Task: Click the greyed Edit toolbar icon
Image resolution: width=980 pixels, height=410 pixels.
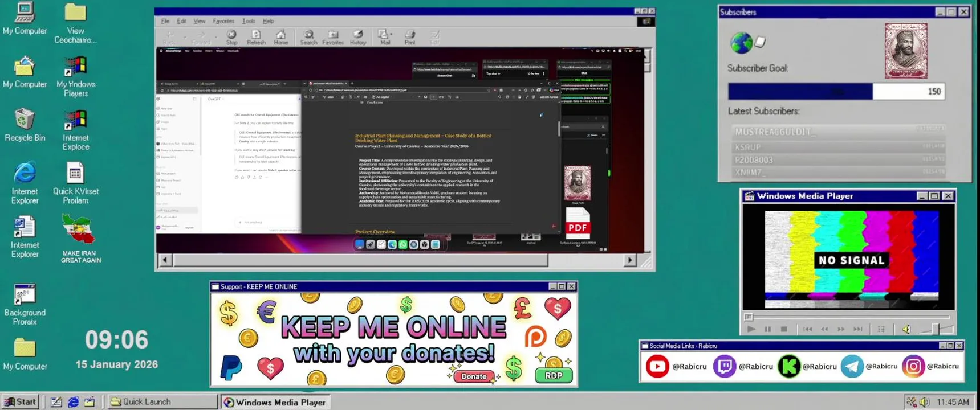Action: click(x=435, y=38)
